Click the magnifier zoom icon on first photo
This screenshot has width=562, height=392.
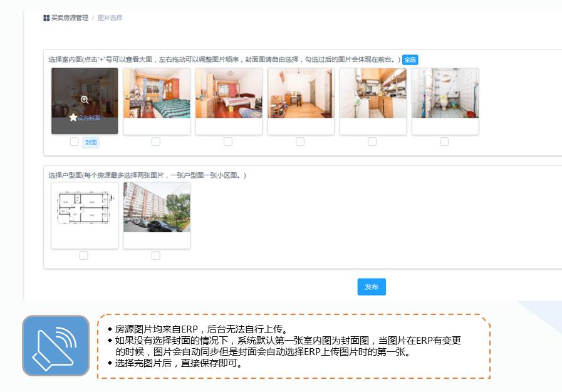85,100
